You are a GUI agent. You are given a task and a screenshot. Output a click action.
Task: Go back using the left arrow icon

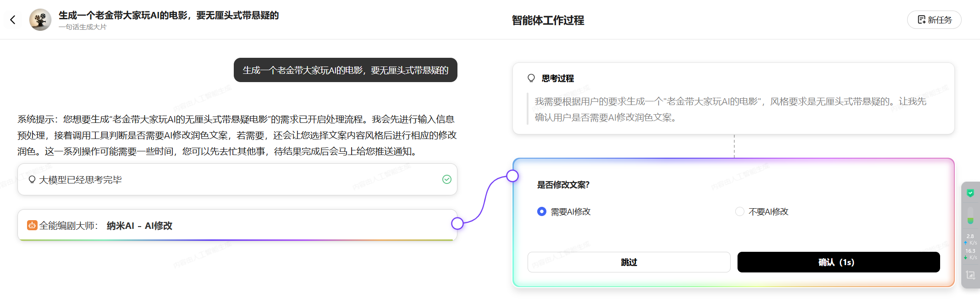click(x=13, y=20)
